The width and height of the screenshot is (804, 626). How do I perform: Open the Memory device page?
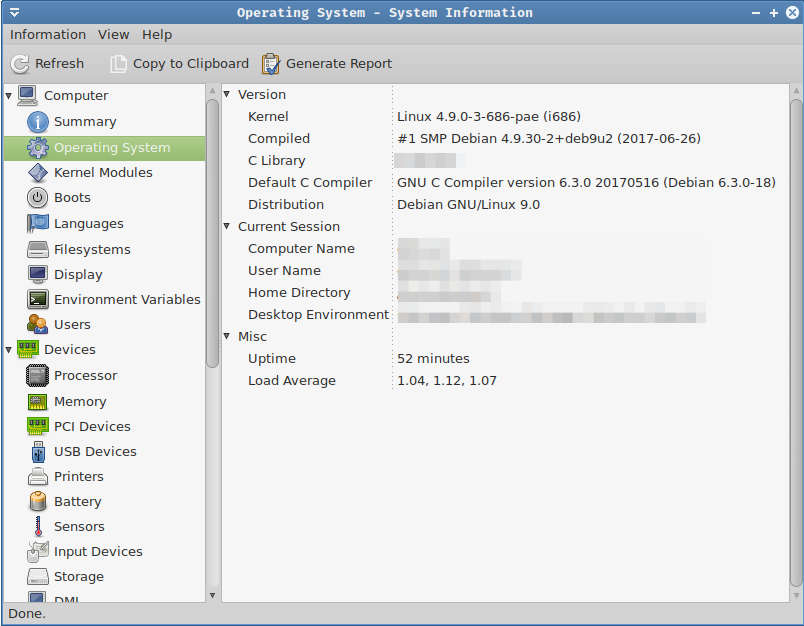pyautogui.click(x=80, y=401)
